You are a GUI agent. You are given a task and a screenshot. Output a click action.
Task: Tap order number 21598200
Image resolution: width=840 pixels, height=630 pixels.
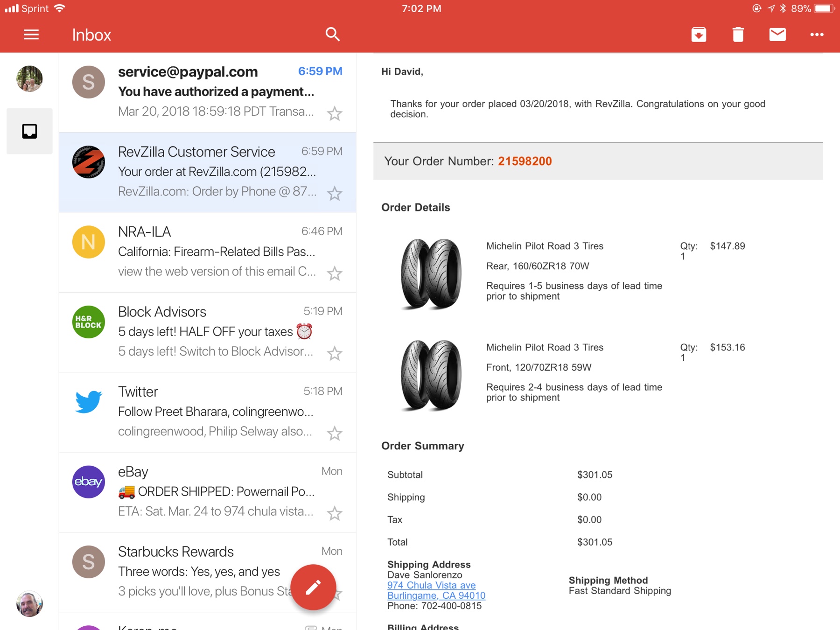click(525, 161)
